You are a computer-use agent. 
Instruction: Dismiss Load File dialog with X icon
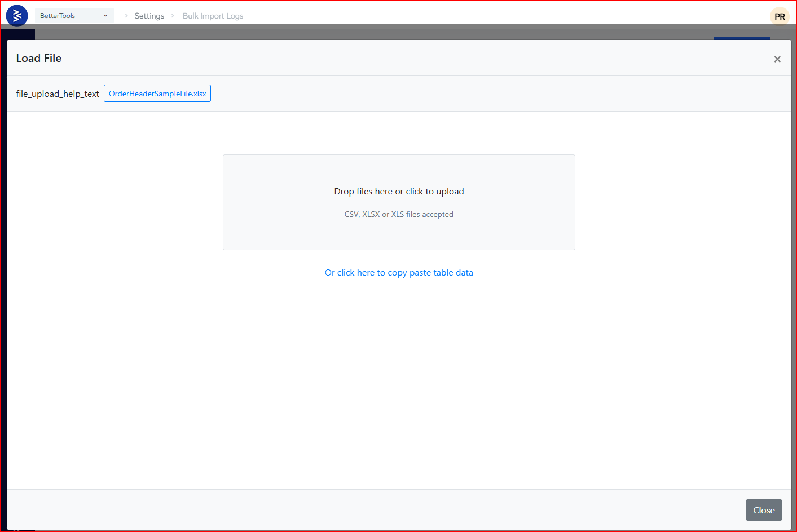click(x=777, y=59)
